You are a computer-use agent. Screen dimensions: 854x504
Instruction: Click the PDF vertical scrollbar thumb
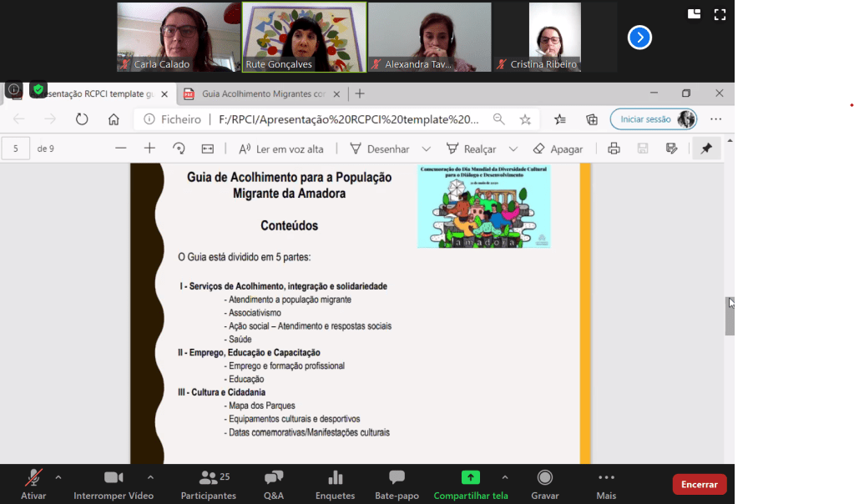click(730, 317)
